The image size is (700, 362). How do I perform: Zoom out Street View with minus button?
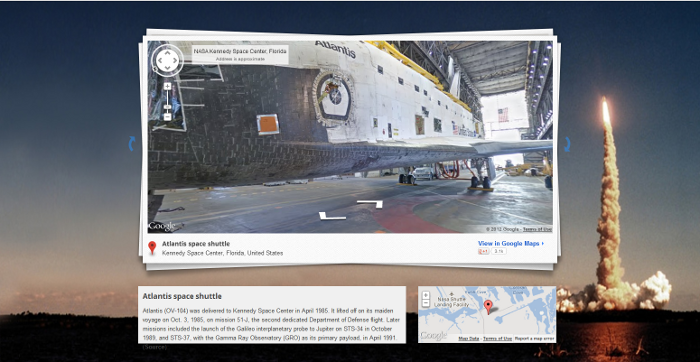[167, 117]
